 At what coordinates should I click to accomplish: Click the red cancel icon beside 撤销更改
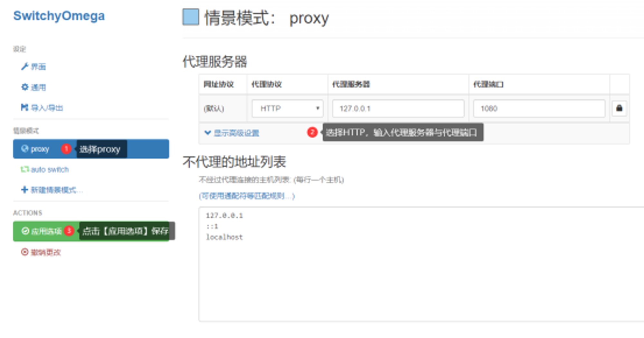(x=24, y=252)
